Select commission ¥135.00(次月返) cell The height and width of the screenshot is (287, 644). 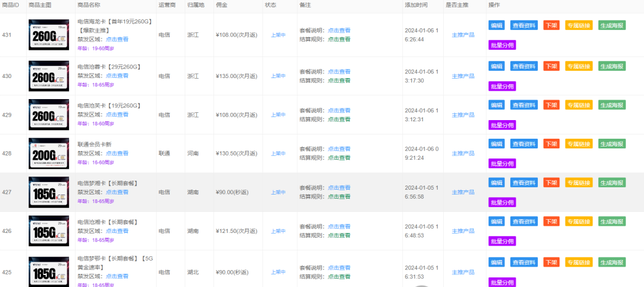(236, 76)
